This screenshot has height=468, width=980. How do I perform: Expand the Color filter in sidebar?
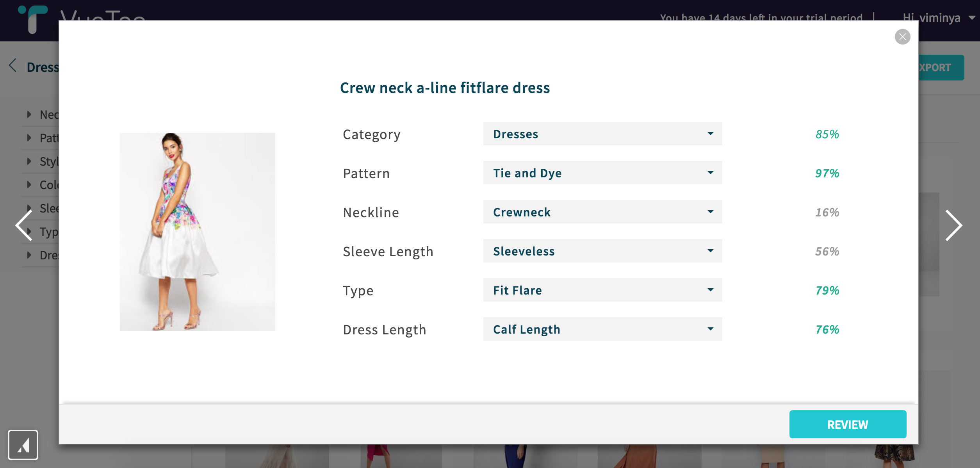click(29, 185)
